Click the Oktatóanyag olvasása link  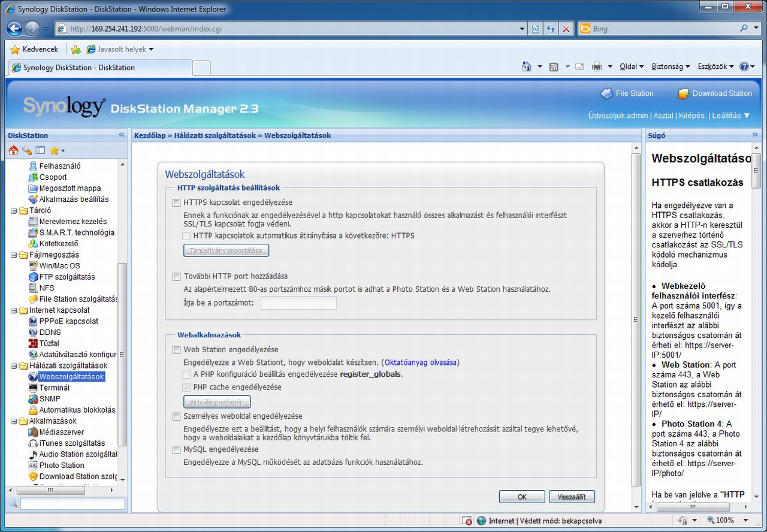[x=421, y=362]
